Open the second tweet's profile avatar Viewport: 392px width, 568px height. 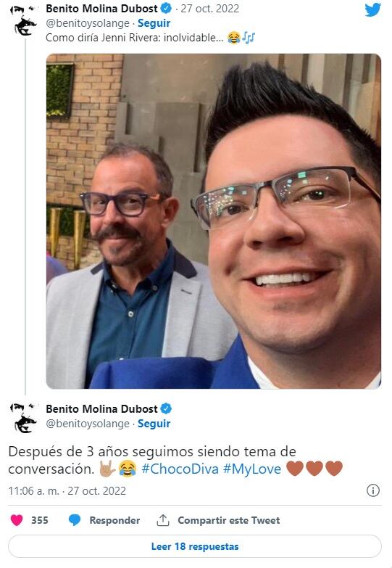[x=25, y=418]
